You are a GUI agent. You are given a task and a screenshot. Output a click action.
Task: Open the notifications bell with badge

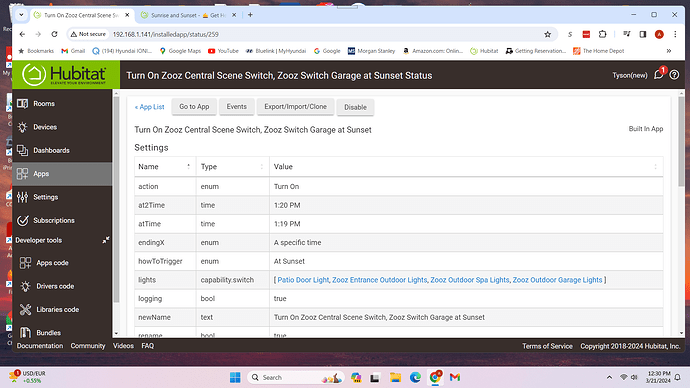click(x=660, y=74)
